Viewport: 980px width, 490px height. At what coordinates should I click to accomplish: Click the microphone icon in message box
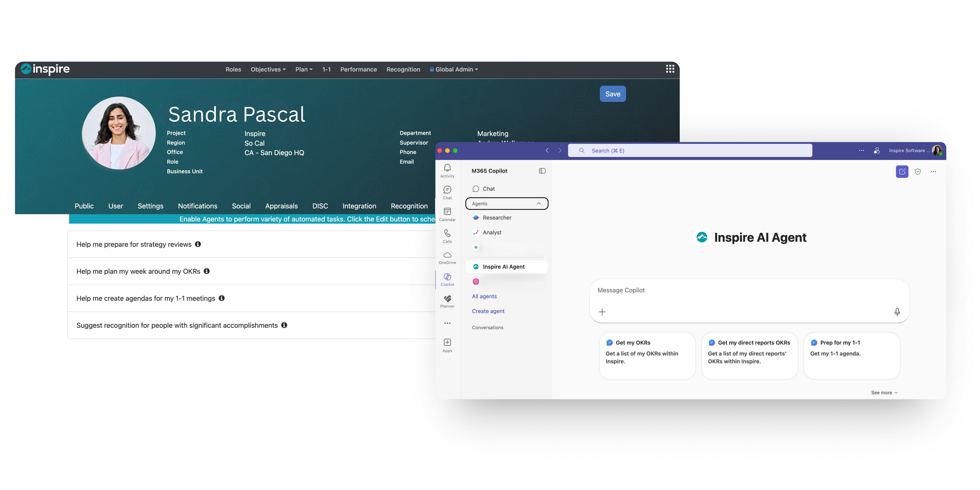(897, 312)
